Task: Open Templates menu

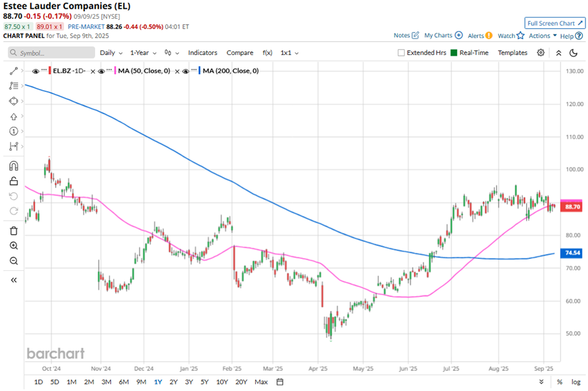Action: 512,53
